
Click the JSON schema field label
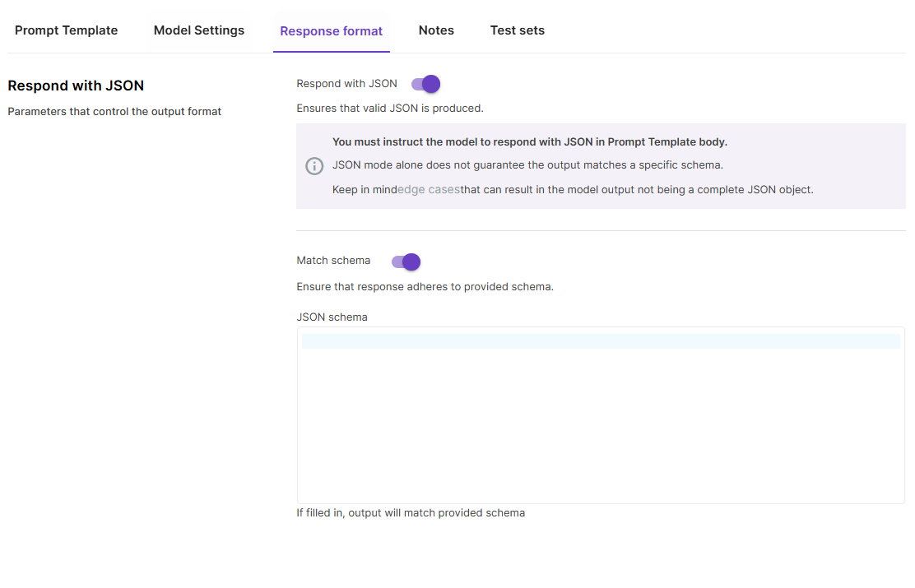tap(332, 317)
